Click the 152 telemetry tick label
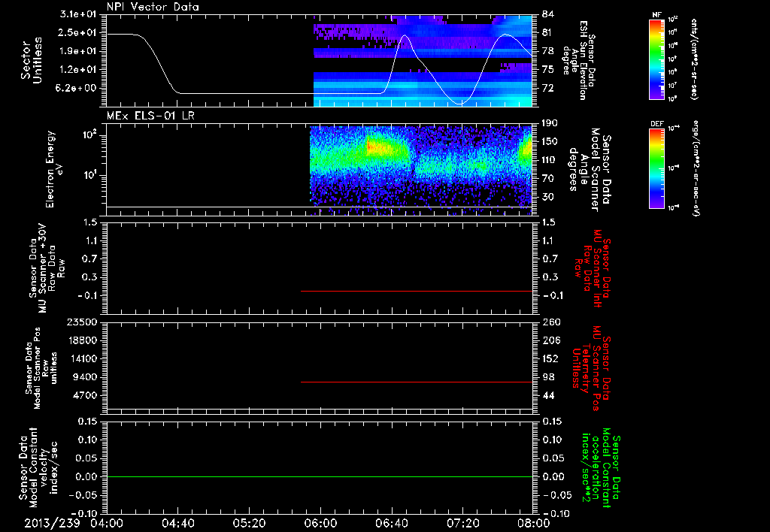770x532 pixels. pyautogui.click(x=550, y=358)
